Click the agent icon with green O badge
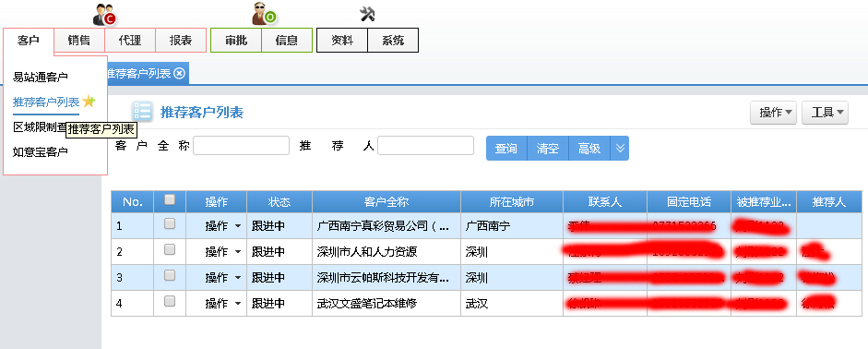Viewport: 868px width, 349px height. (x=264, y=14)
